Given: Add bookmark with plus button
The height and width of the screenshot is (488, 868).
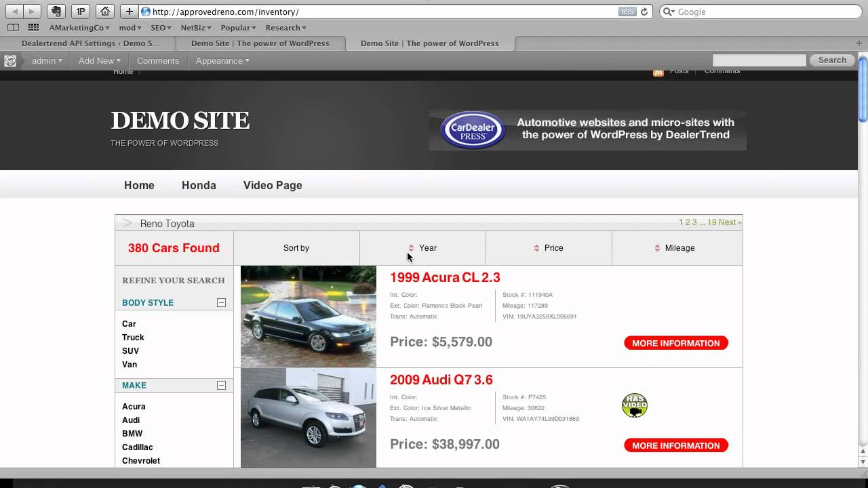Looking at the screenshot, I should 129,12.
